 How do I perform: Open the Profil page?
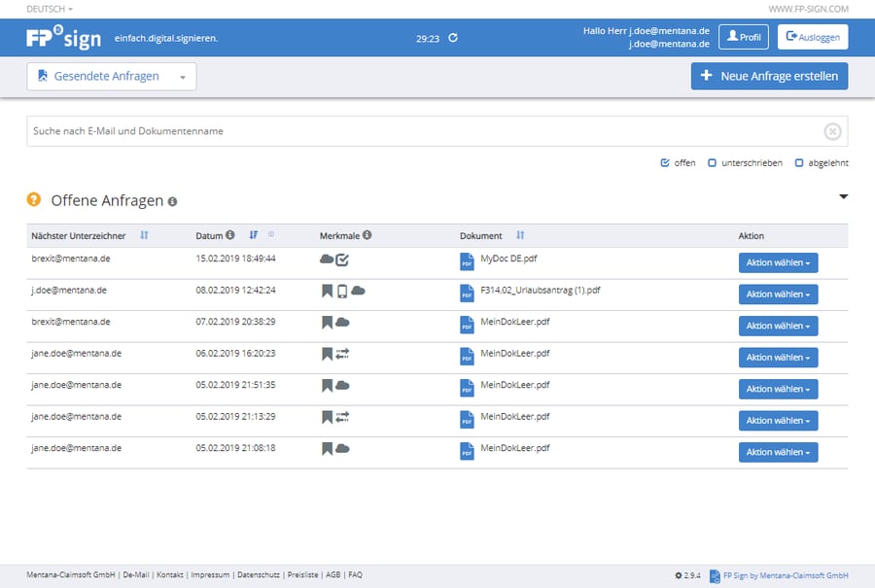coord(744,37)
